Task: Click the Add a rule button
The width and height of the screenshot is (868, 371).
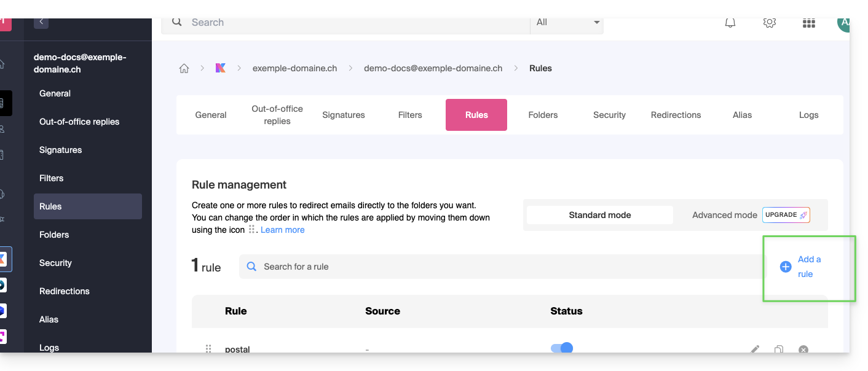Action: 801,267
